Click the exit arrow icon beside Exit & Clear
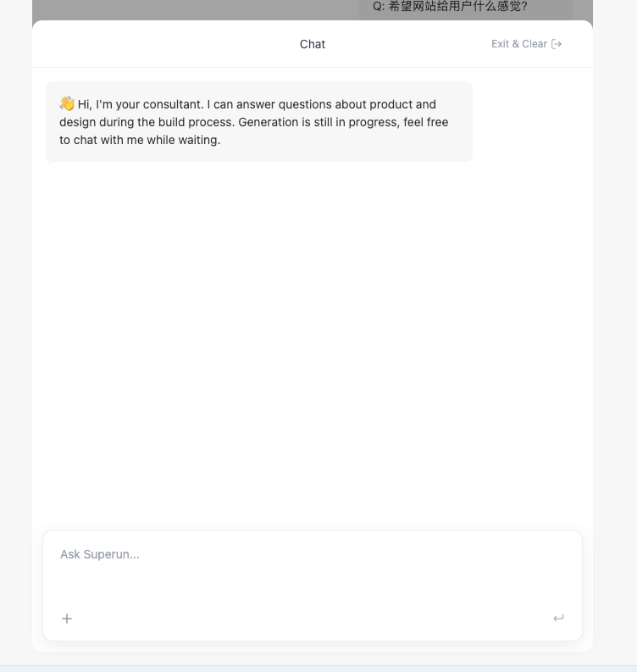 (x=557, y=44)
